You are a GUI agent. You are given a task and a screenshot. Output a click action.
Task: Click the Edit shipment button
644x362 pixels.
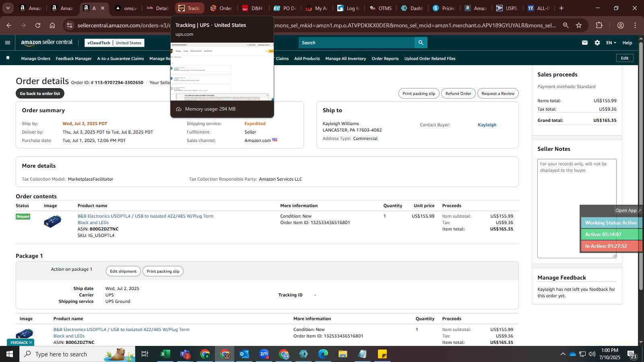pos(123,271)
